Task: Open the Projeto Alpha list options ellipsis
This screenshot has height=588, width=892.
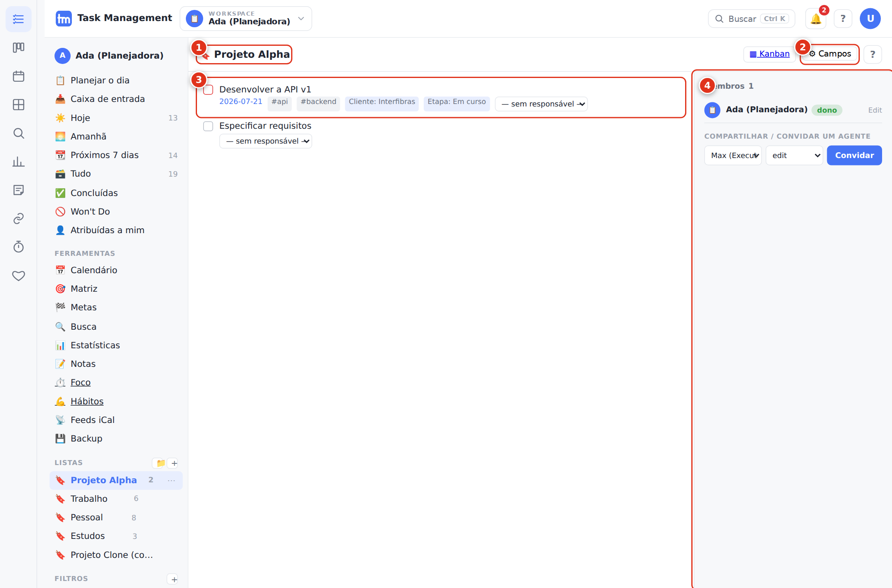Action: [171, 480]
